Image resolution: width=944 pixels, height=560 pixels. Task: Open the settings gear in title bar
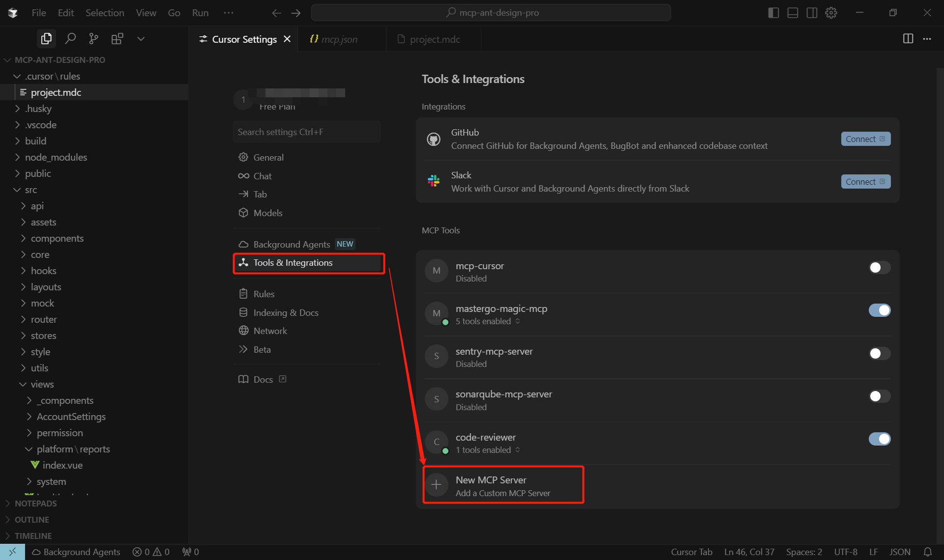831,13
